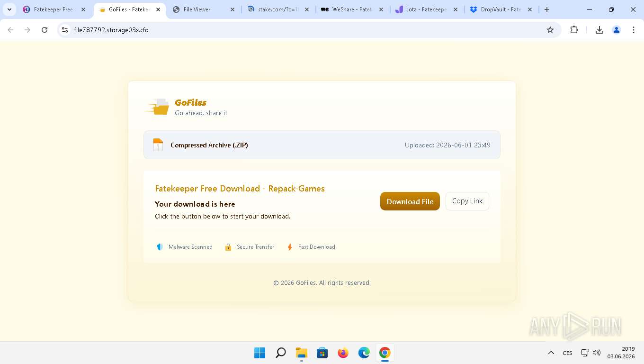This screenshot has height=364, width=644.
Task: Click the Download File button
Action: click(x=410, y=201)
